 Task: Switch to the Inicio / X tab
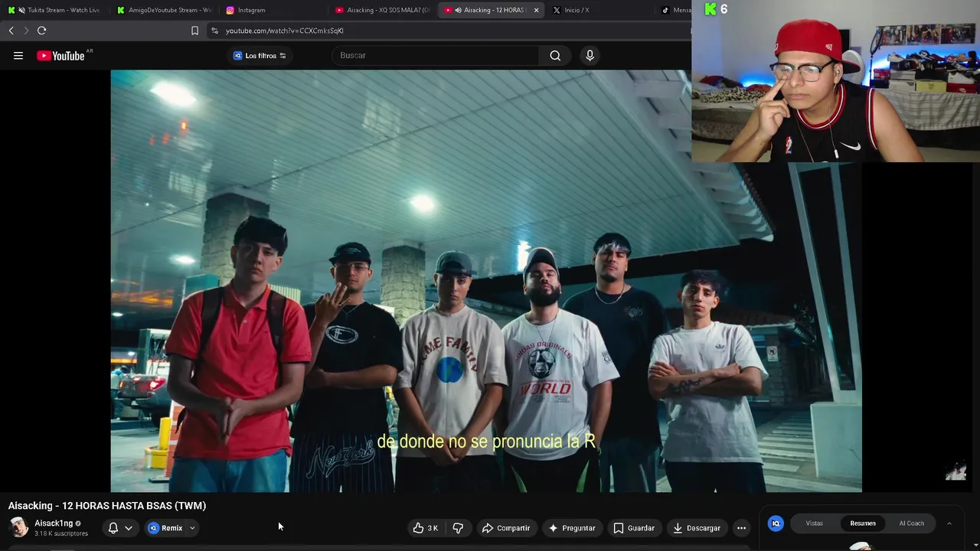point(600,10)
